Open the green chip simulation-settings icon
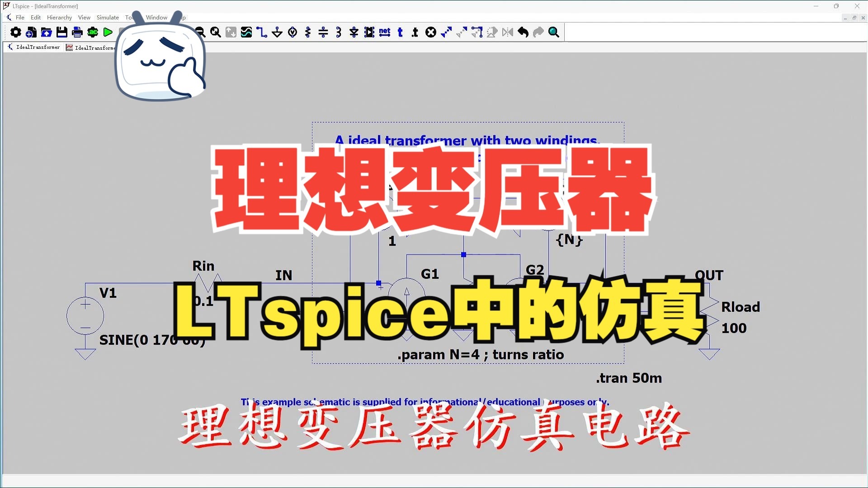This screenshot has width=868, height=488. [93, 32]
